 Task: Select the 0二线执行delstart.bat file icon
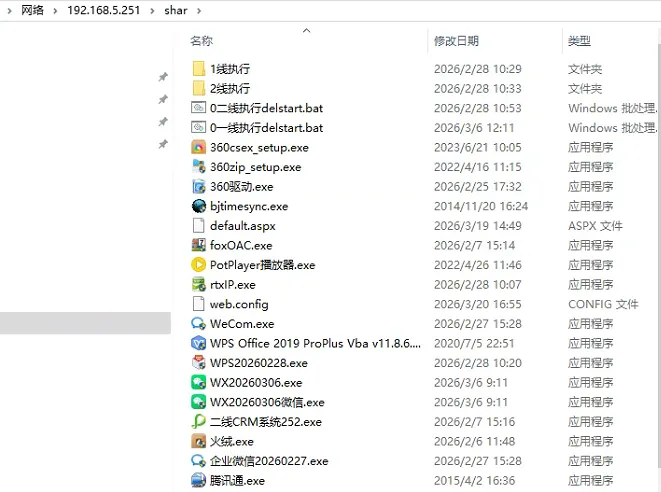199,108
